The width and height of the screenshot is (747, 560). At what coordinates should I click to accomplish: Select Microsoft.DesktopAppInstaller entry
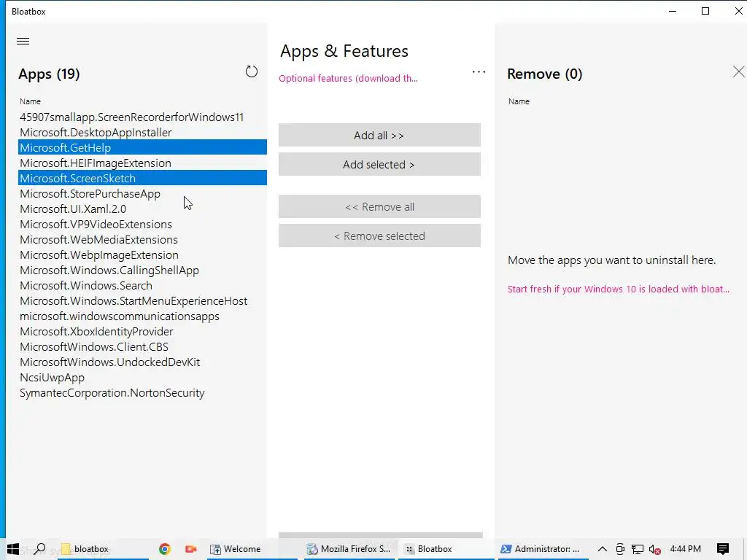142,133
